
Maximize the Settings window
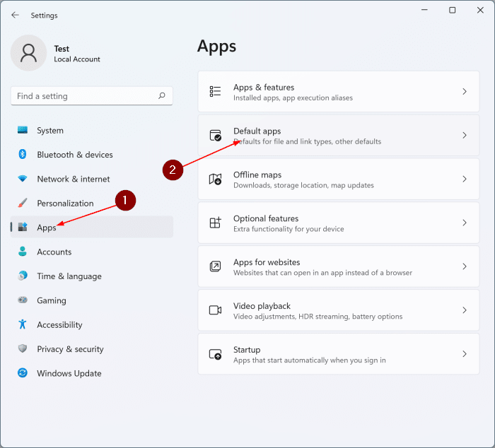[x=452, y=10]
